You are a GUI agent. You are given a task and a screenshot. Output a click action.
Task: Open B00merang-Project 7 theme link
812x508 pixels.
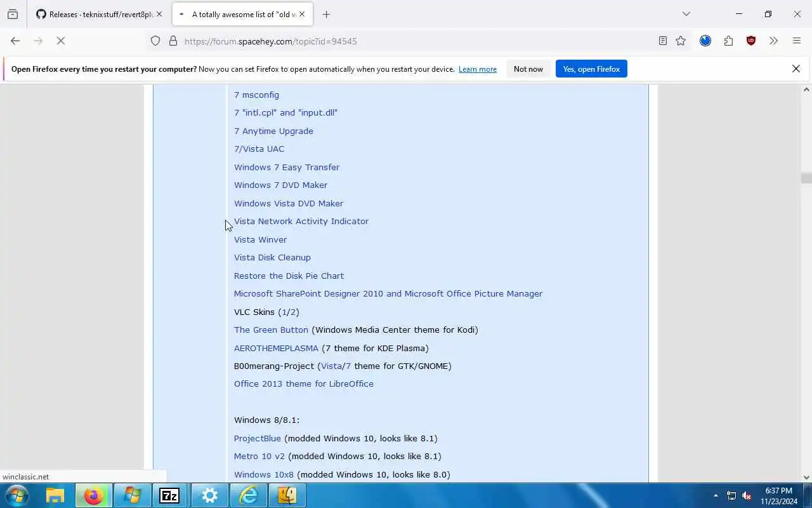click(x=348, y=366)
